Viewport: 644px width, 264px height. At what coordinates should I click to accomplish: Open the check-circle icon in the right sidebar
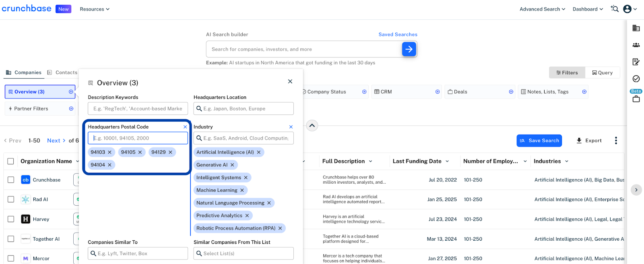636,79
